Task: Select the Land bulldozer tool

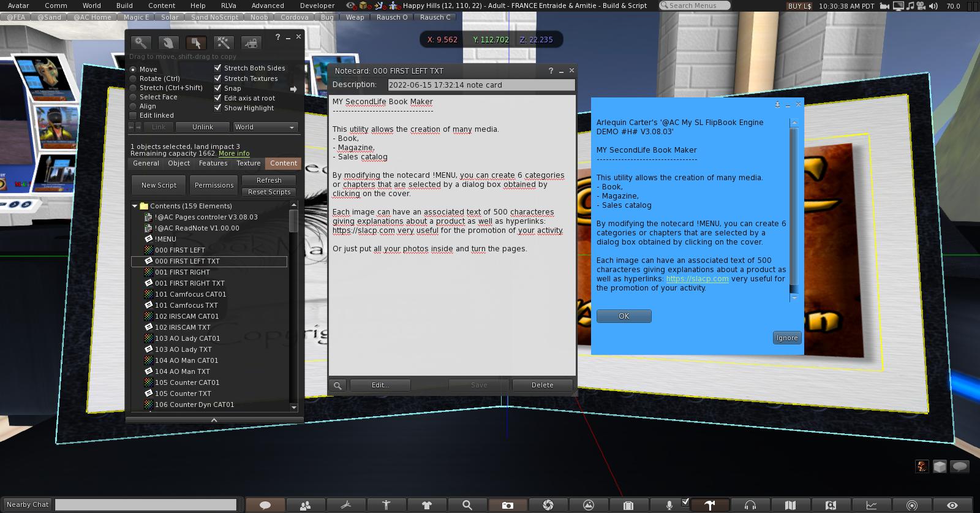Action: coord(251,42)
